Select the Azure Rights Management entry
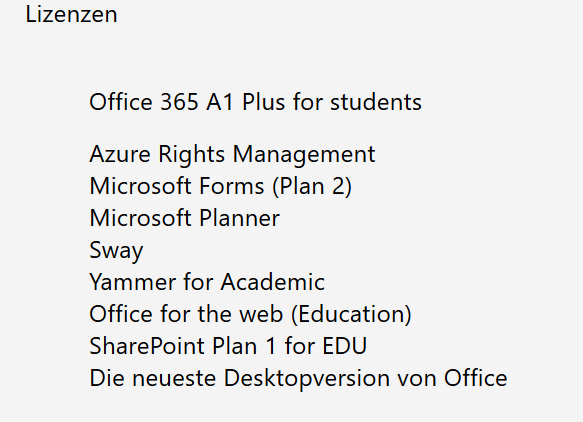Image resolution: width=583 pixels, height=422 pixels. click(x=232, y=155)
